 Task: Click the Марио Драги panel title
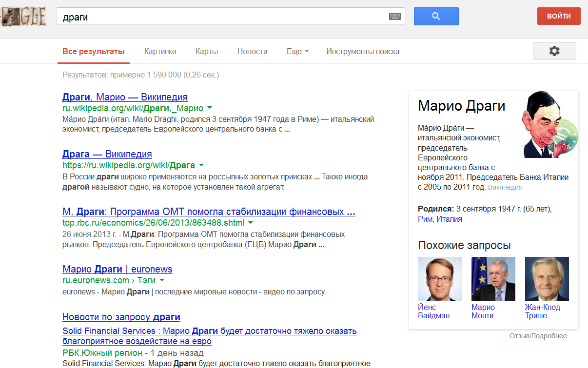(x=462, y=106)
